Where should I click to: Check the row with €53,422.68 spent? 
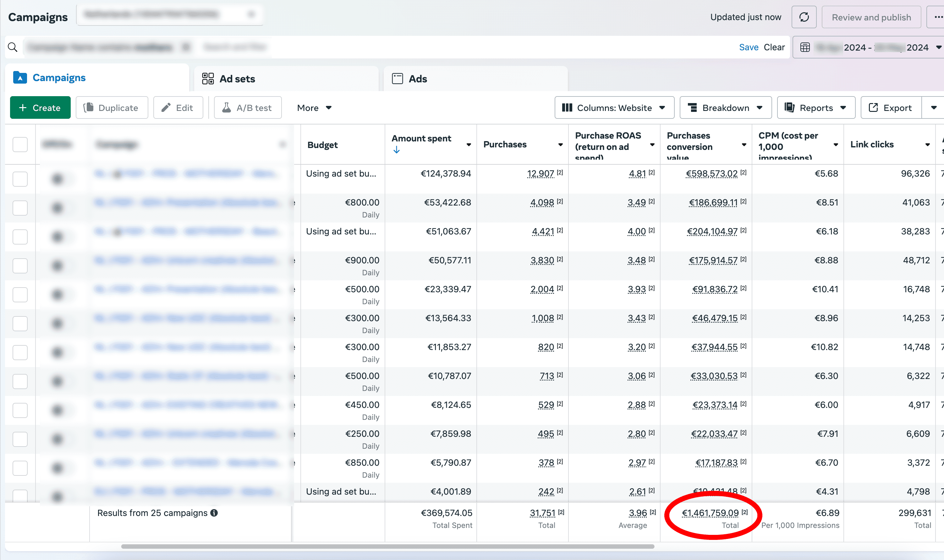click(x=20, y=208)
